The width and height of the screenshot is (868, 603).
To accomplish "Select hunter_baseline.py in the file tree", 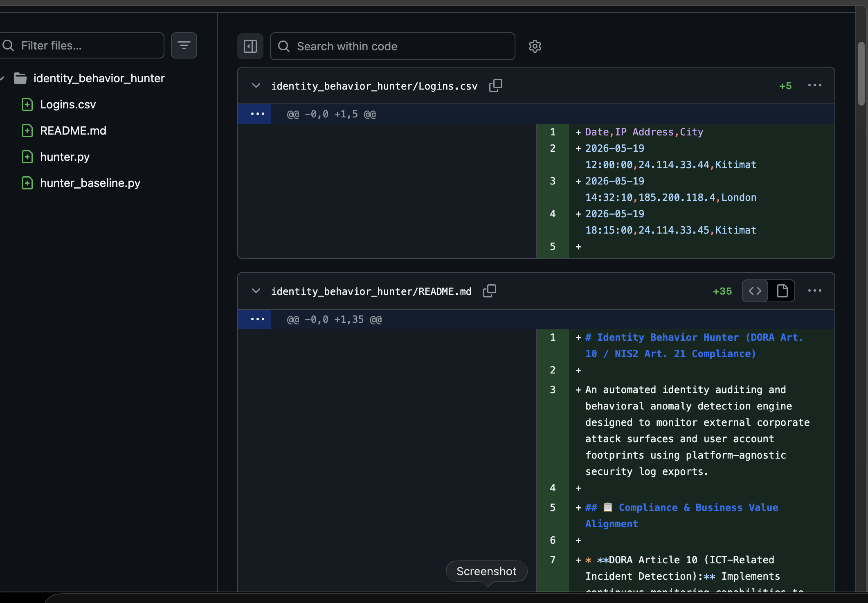I will pos(90,183).
